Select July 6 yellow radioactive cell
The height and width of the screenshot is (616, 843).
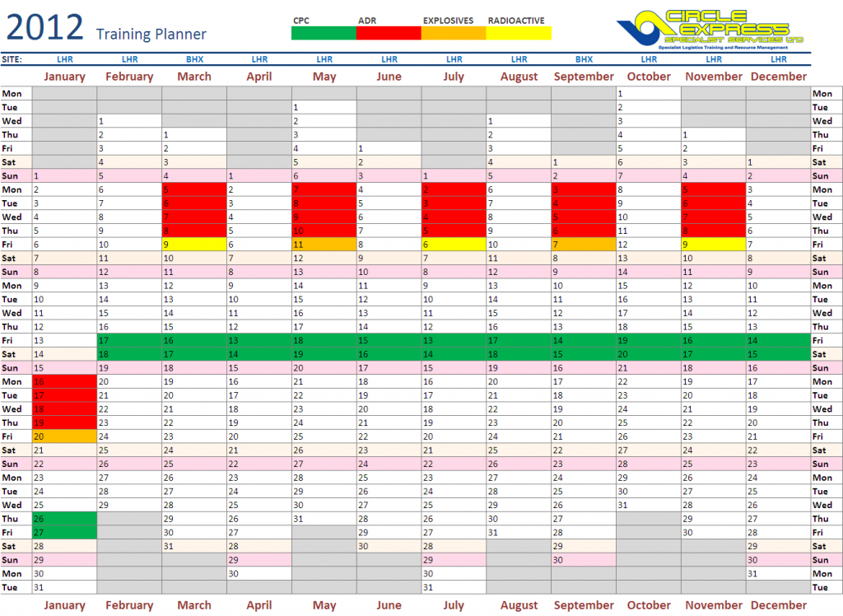click(454, 245)
